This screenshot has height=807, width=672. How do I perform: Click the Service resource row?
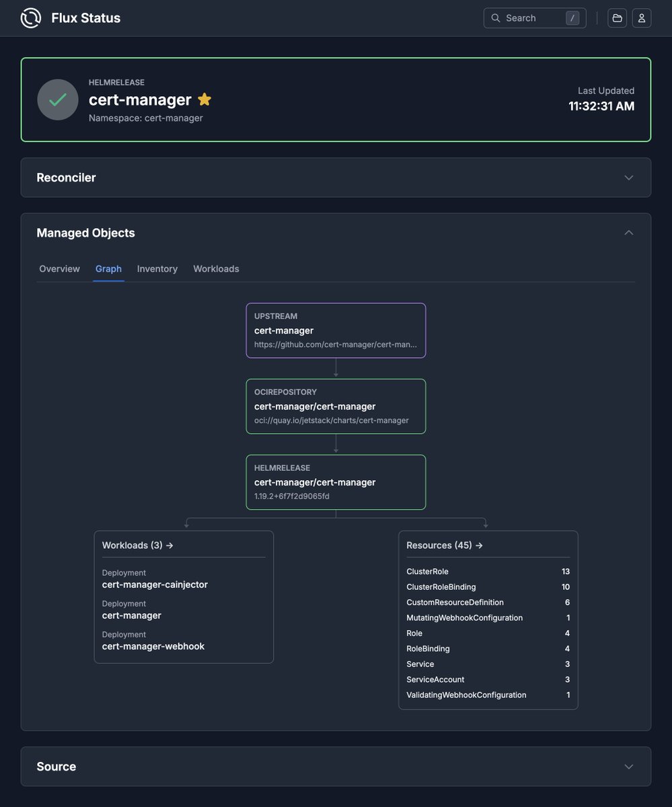(x=488, y=664)
